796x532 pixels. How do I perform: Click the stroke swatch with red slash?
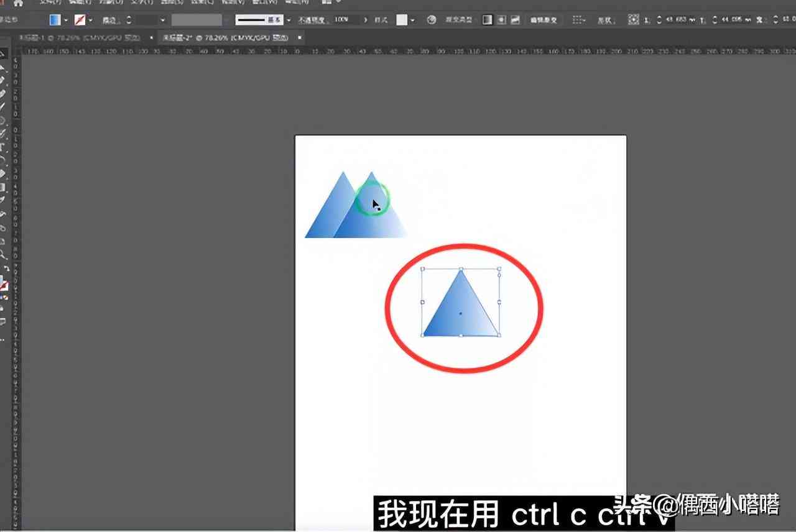pos(80,20)
